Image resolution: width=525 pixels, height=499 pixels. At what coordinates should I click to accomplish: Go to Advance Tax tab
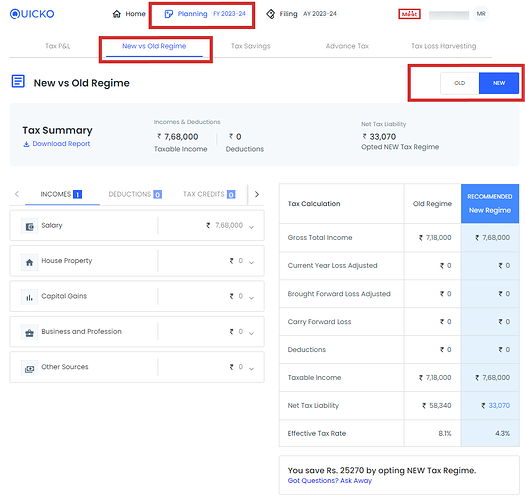[x=347, y=46]
